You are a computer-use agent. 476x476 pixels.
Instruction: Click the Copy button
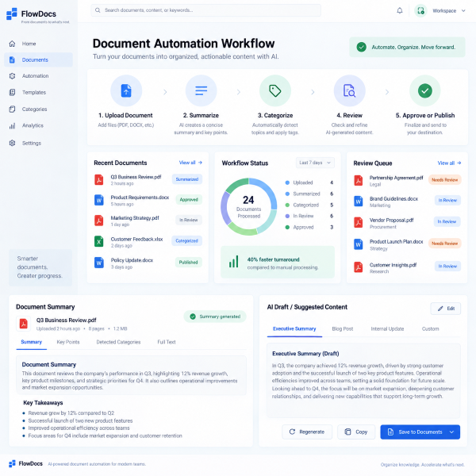click(x=356, y=432)
